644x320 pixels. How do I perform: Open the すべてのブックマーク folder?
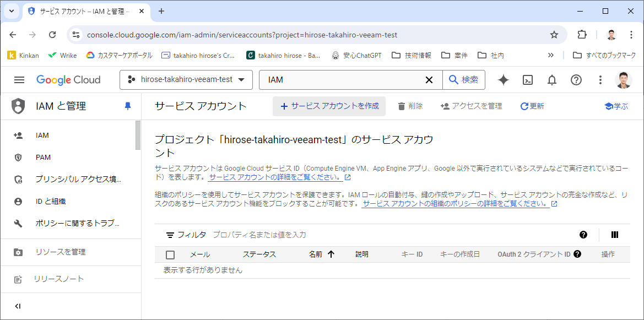[x=604, y=55]
